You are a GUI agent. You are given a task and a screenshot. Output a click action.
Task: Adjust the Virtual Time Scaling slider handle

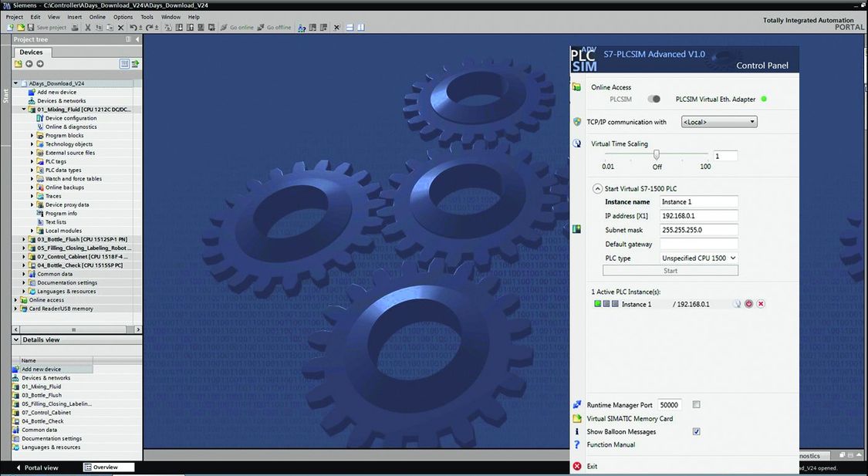[x=657, y=154]
